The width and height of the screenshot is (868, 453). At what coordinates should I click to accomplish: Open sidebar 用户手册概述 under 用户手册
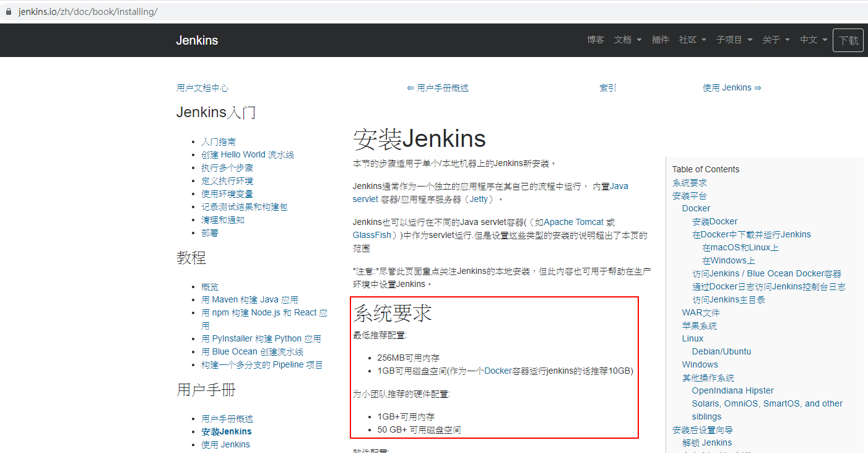click(227, 419)
